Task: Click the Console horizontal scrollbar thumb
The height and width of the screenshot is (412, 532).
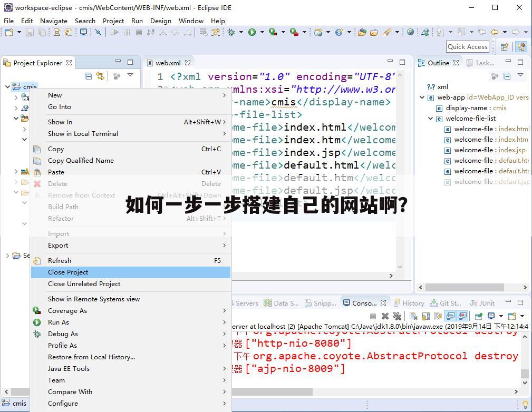Action: (x=272, y=391)
